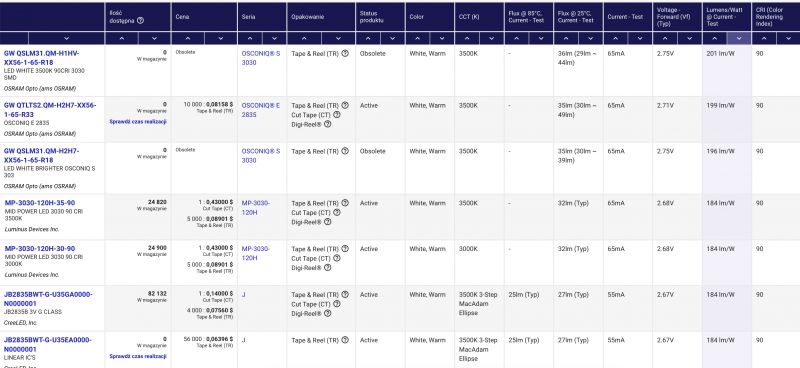Sort Cena column ascending
This screenshot has width=800, height=368.
point(188,38)
